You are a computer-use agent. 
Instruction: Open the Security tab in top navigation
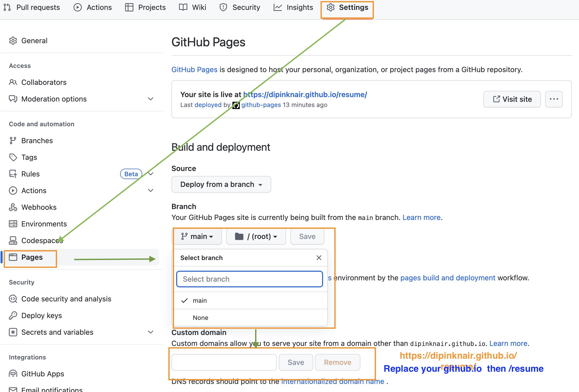click(240, 7)
